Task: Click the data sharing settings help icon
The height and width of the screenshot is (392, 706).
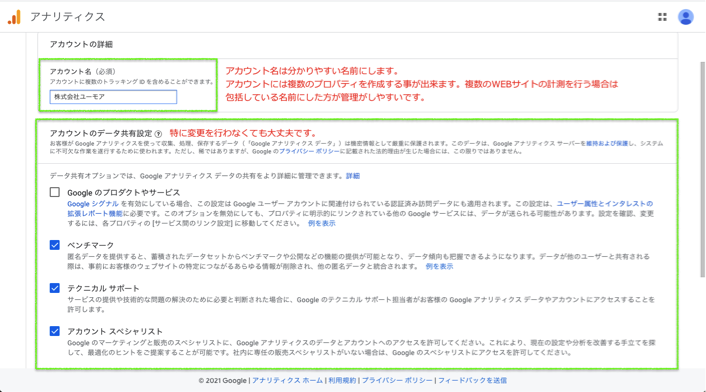Action: pyautogui.click(x=158, y=134)
